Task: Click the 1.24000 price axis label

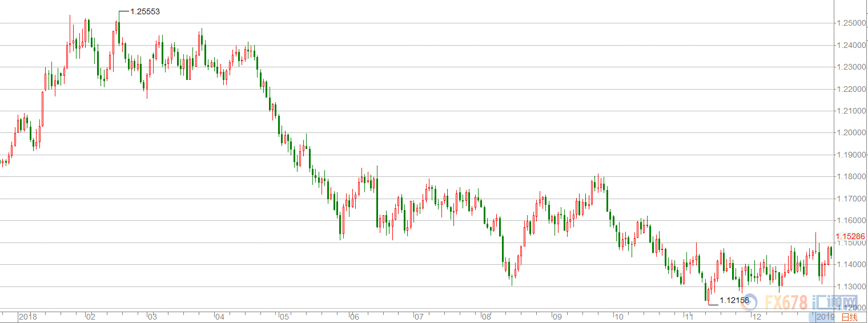Action: [x=850, y=45]
